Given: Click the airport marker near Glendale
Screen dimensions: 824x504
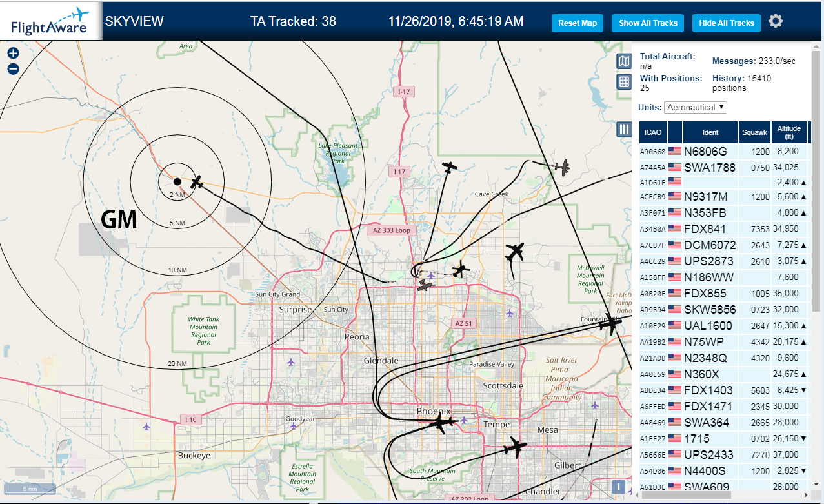Looking at the screenshot, I should click(x=290, y=362).
